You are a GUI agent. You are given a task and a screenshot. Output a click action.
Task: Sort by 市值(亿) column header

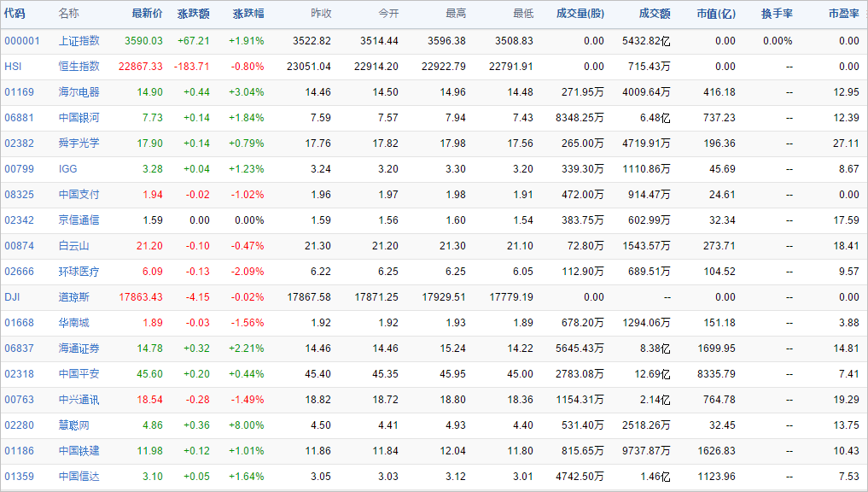pyautogui.click(x=716, y=14)
